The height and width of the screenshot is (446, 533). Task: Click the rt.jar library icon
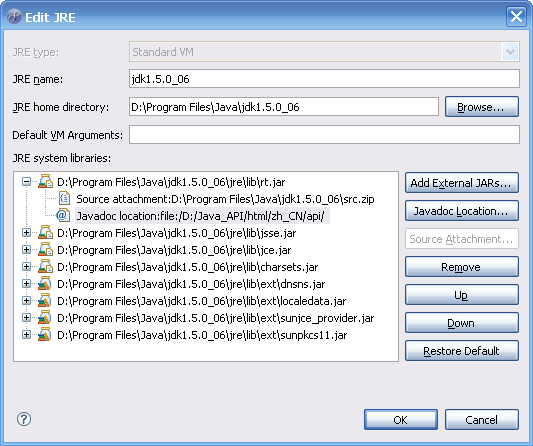(x=45, y=182)
